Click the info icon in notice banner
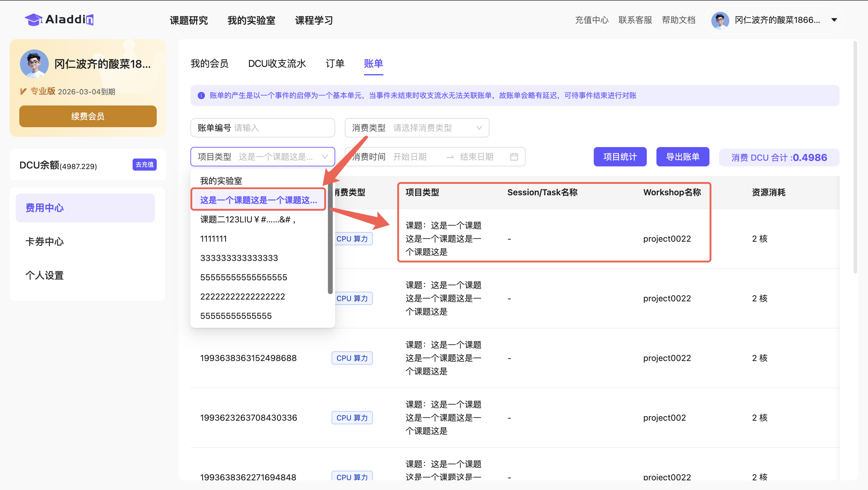The image size is (868, 490). 201,95
